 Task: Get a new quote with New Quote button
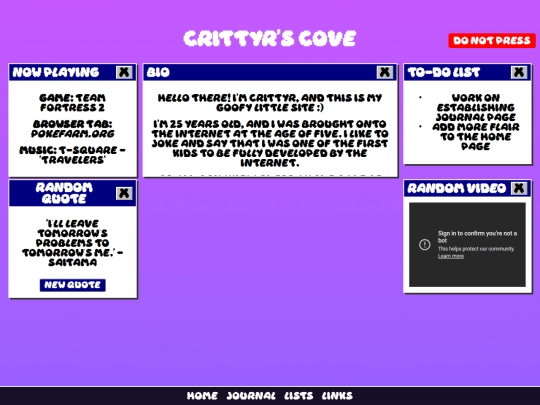(73, 285)
